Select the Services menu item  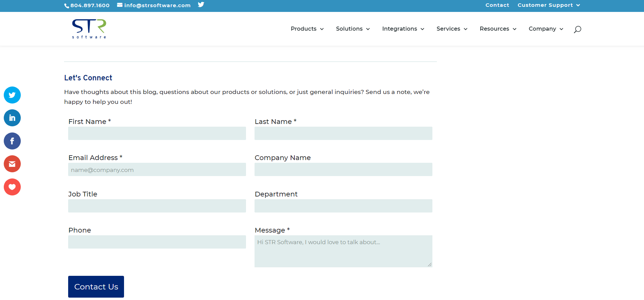point(451,29)
